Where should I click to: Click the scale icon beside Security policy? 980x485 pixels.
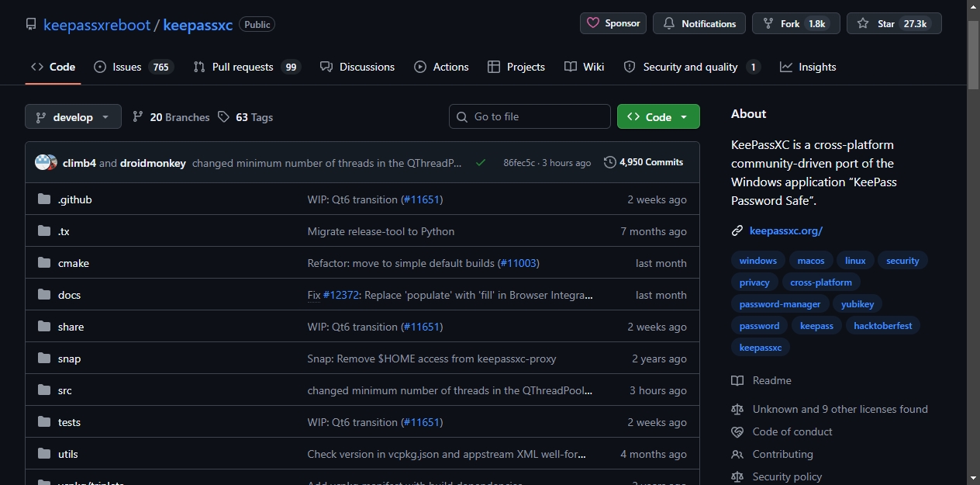pyautogui.click(x=737, y=476)
